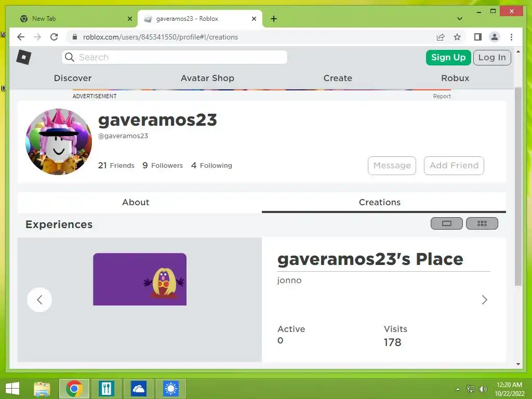
Task: Open a new tab with the plus icon
Action: coord(274,19)
